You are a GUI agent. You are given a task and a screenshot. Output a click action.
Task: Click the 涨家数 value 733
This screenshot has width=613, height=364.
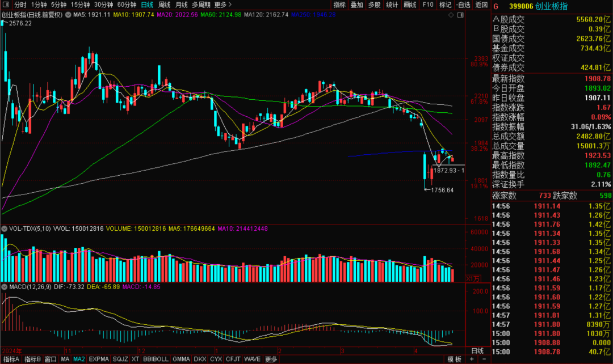tap(544, 196)
